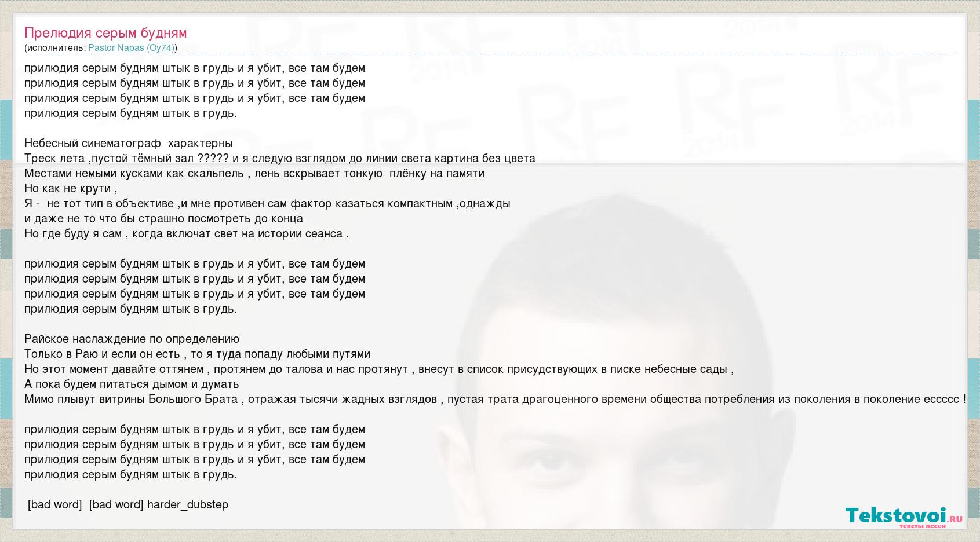Screen dimensions: 980x542
Task: Click the line starting with Только в Раю
Action: coord(197,354)
